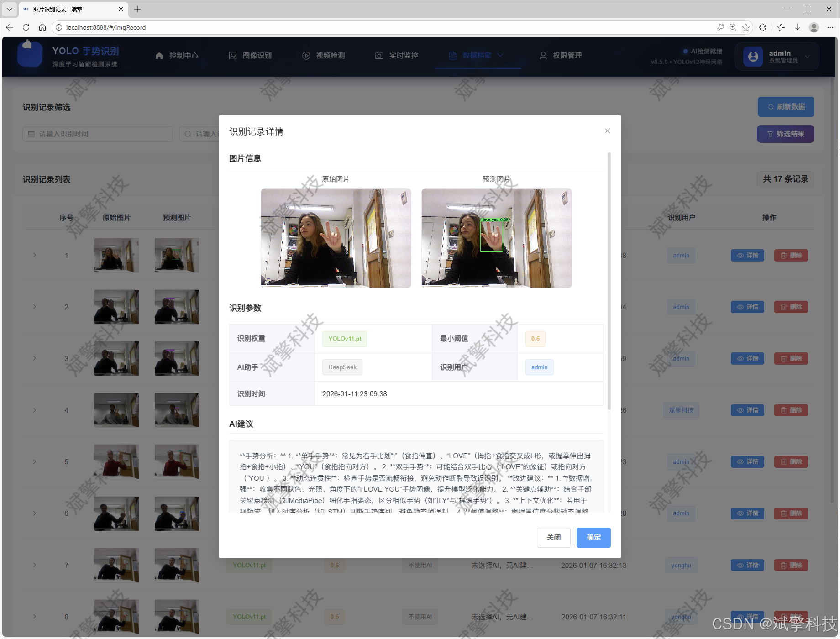This screenshot has width=840, height=639.
Task: Open the 图像识别 page
Action: pyautogui.click(x=250, y=55)
